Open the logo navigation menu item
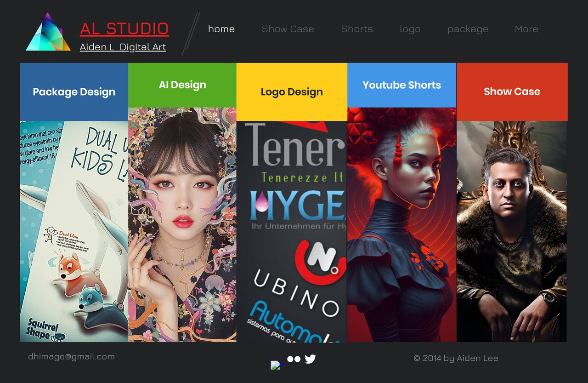Screen dimensions: 588x383 [410, 29]
